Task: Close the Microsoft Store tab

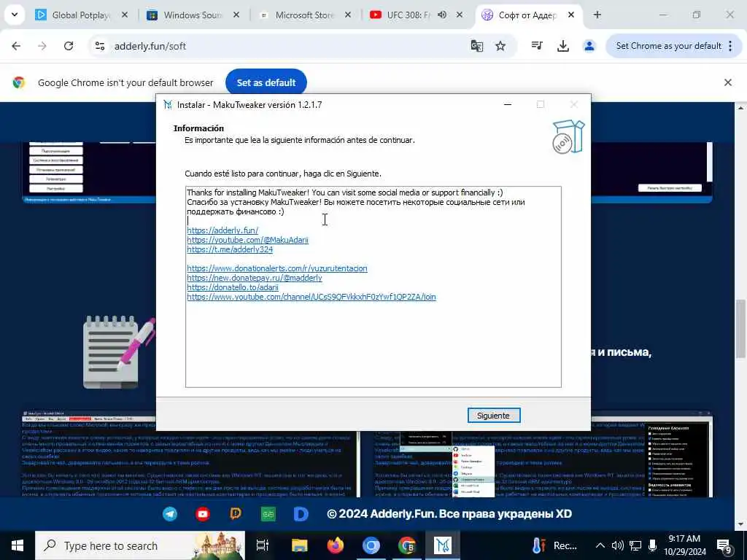Action: tap(348, 15)
